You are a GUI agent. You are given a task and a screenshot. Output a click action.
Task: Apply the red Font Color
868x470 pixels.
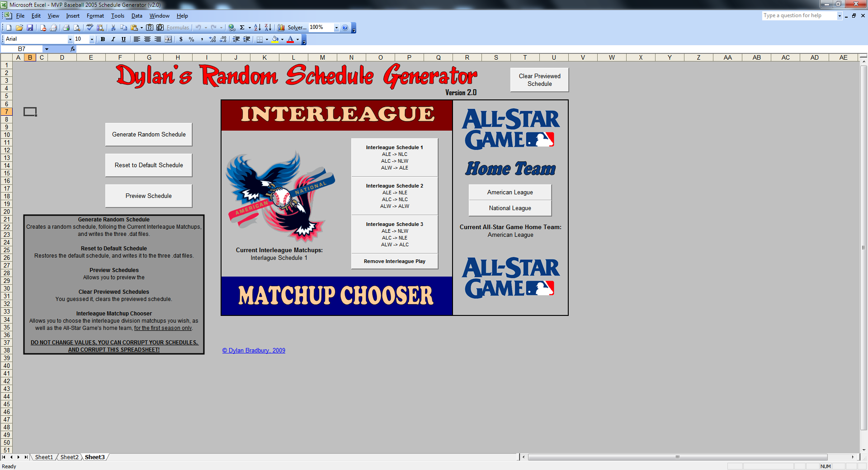click(x=290, y=39)
